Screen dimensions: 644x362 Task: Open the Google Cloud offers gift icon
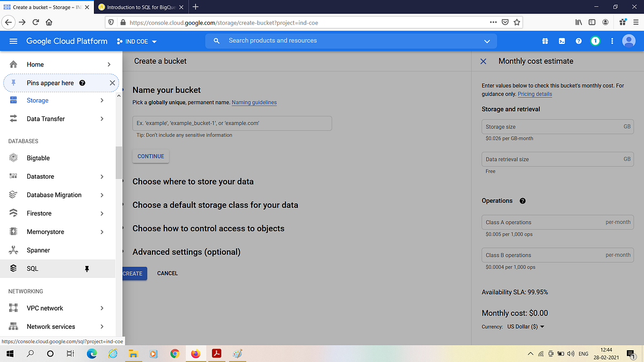[x=545, y=41]
